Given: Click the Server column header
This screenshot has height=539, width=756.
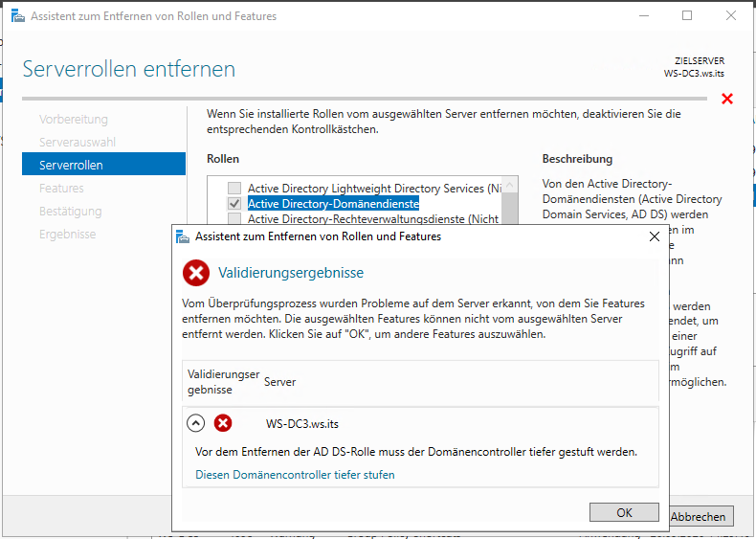Looking at the screenshot, I should tap(279, 382).
